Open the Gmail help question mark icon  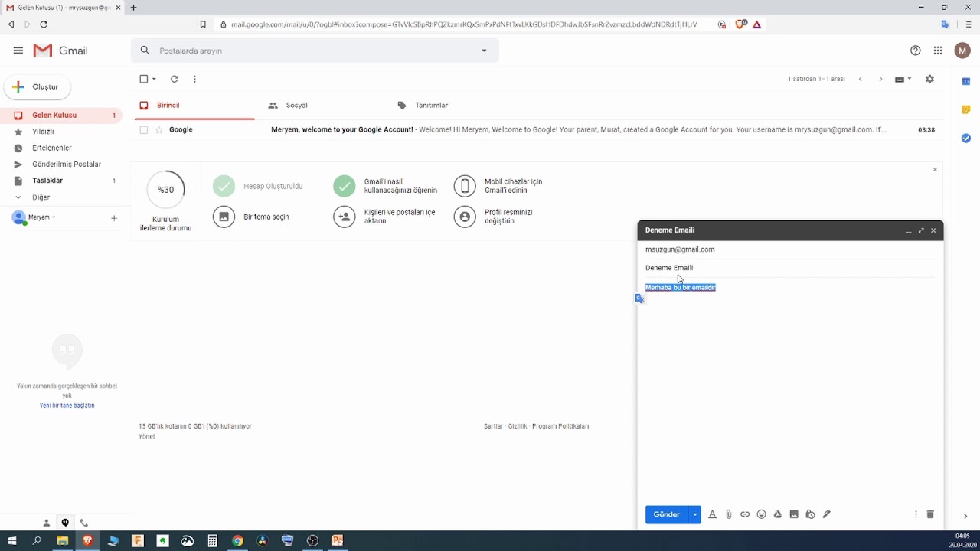[916, 51]
